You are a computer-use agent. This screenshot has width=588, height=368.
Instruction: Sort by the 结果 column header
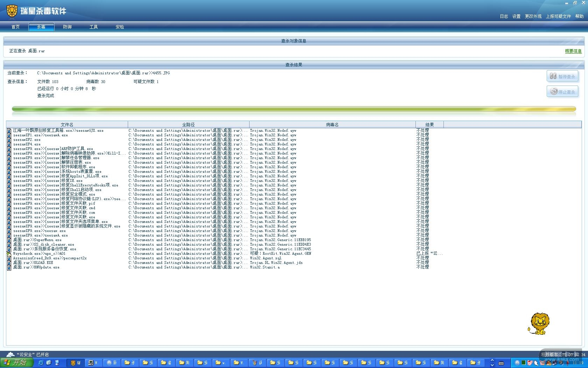(x=429, y=124)
